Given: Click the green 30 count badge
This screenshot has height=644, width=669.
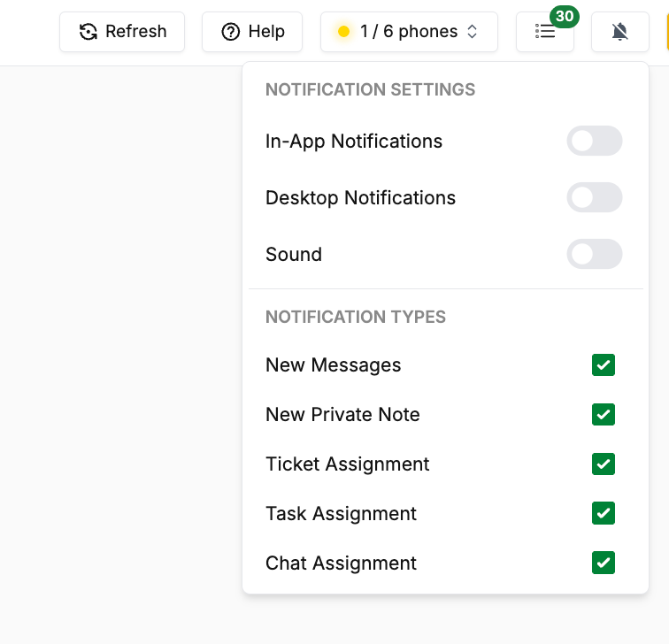Looking at the screenshot, I should (565, 17).
